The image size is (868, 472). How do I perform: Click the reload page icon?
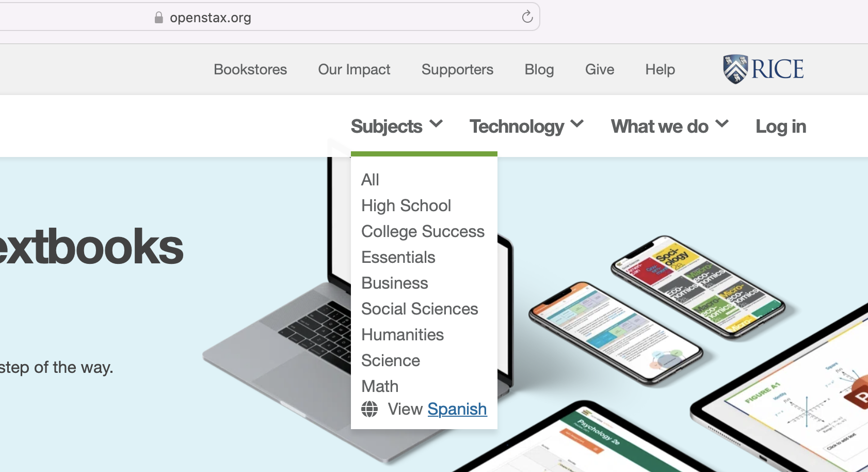point(527,17)
